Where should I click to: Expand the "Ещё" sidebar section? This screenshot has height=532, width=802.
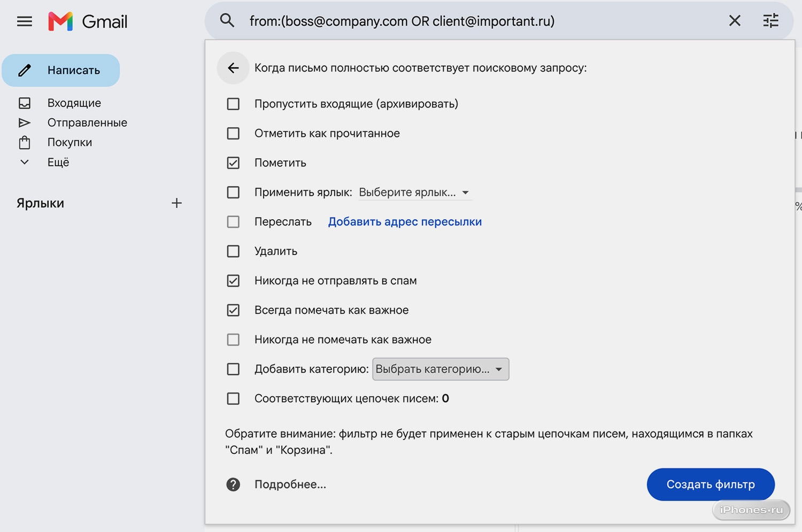click(58, 162)
